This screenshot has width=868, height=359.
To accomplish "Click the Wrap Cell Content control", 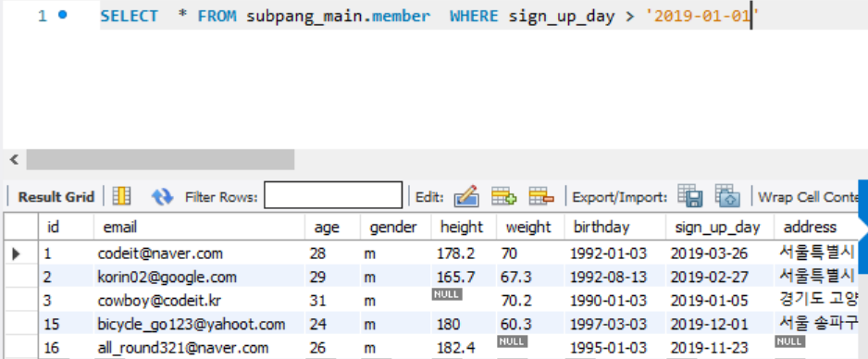I will [808, 197].
